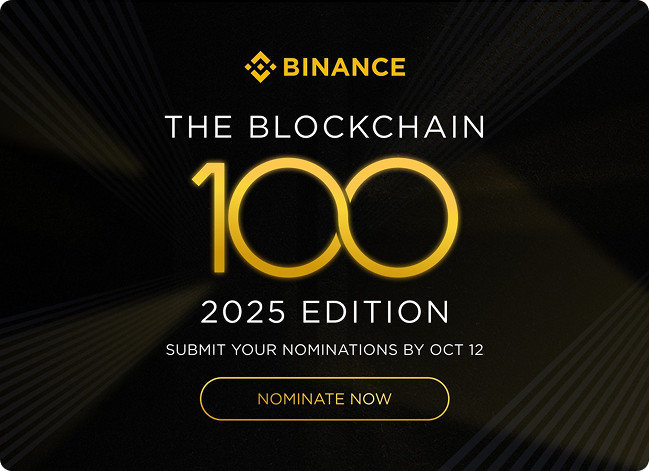
Task: Click the word NOW inside the gold button
Action: [x=372, y=399]
